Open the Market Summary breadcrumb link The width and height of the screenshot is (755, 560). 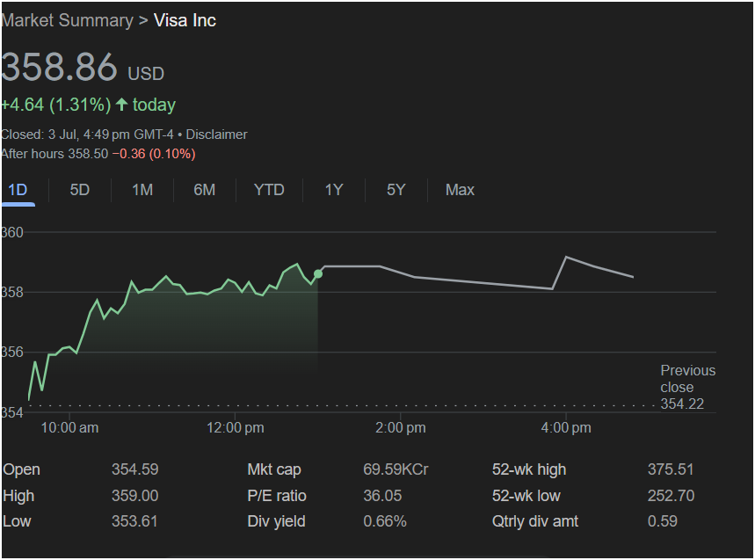click(x=68, y=21)
